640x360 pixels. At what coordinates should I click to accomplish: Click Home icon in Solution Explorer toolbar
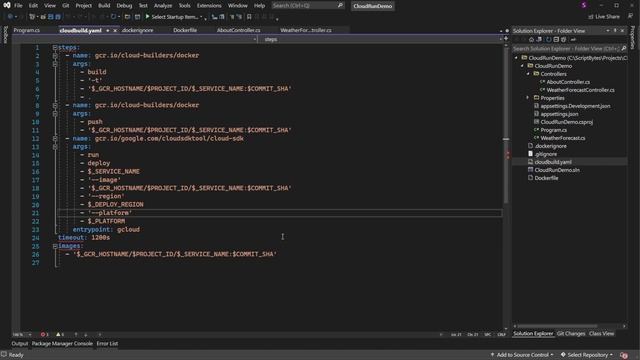pos(531,40)
